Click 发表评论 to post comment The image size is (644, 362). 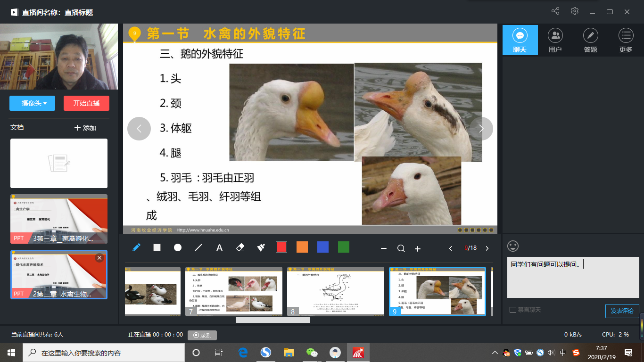pyautogui.click(x=622, y=311)
